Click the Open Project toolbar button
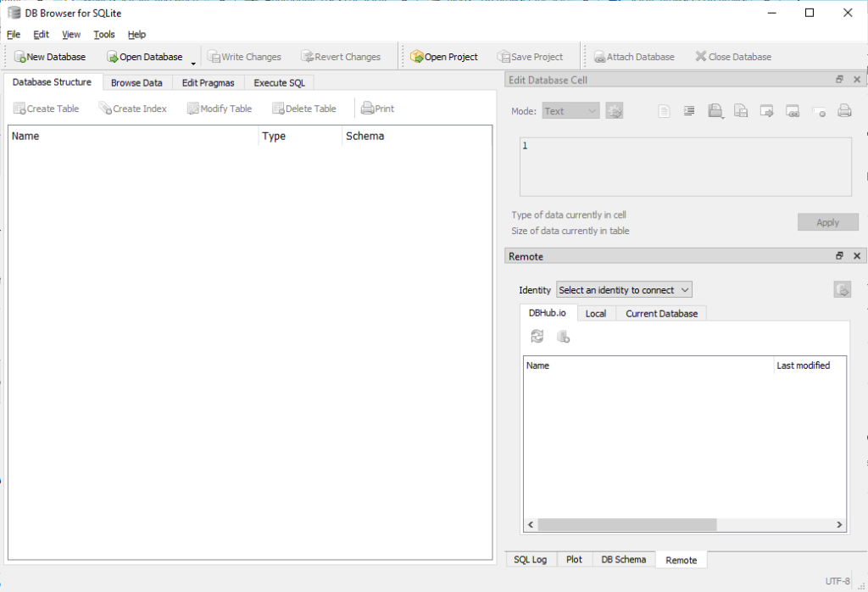Viewport: 868px width, 592px height. pos(444,57)
